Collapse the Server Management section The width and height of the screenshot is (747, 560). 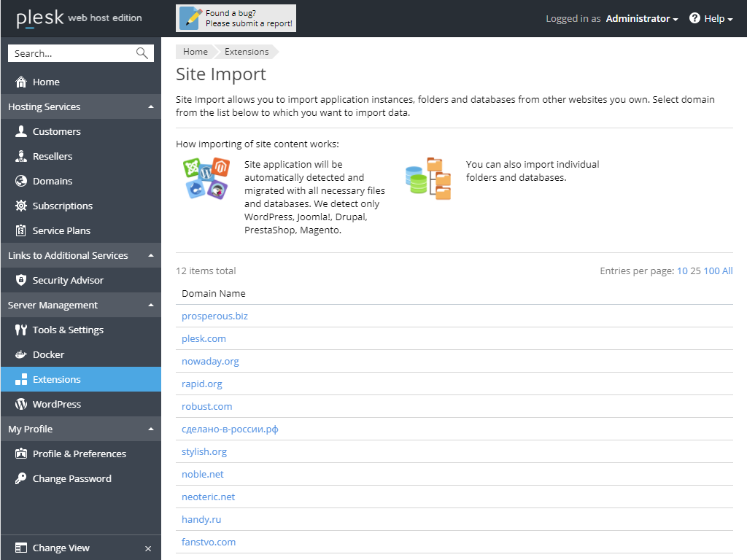point(150,306)
